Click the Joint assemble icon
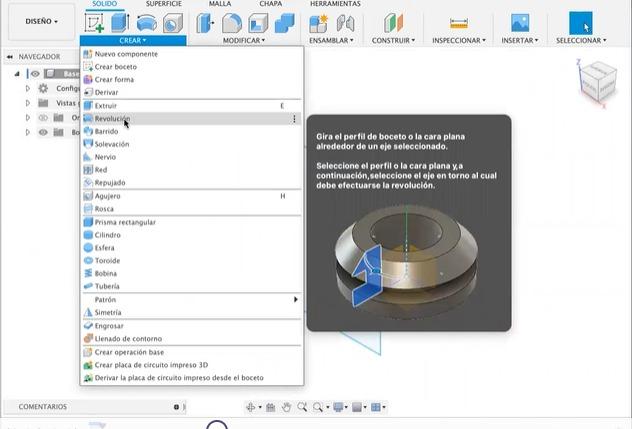The height and width of the screenshot is (429, 632). tap(345, 23)
